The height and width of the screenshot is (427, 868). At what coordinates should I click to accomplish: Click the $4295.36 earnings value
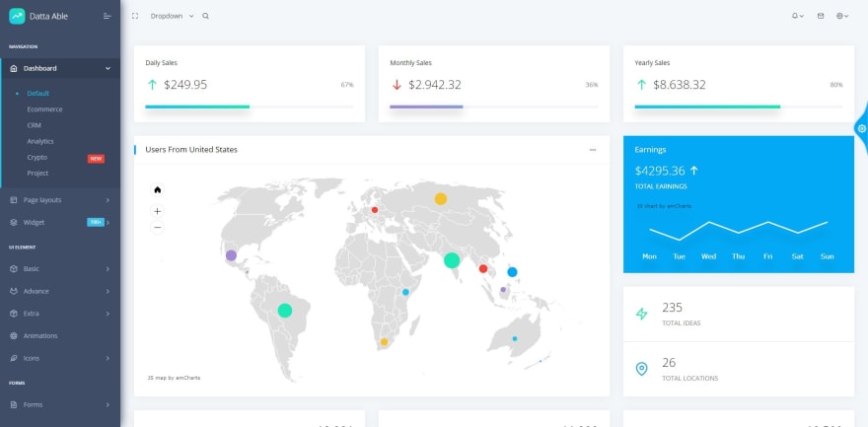(660, 171)
